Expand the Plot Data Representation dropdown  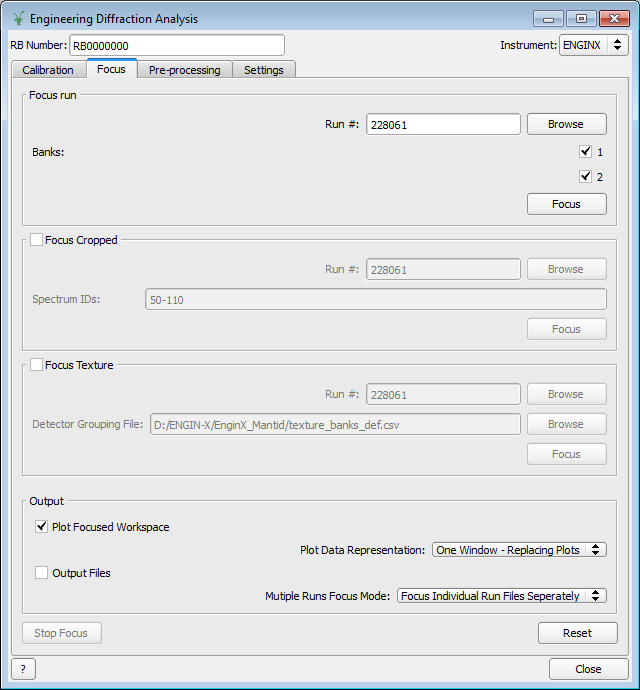pos(519,550)
